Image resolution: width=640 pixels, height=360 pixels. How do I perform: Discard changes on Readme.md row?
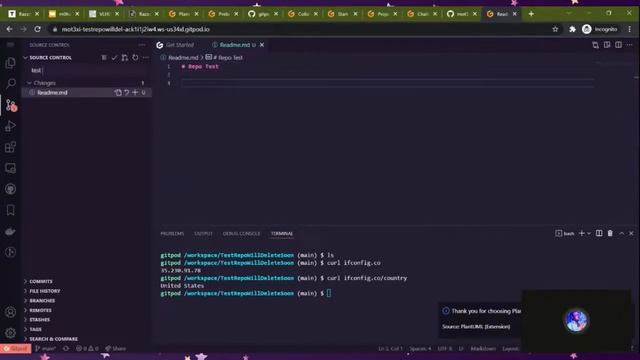pos(127,93)
